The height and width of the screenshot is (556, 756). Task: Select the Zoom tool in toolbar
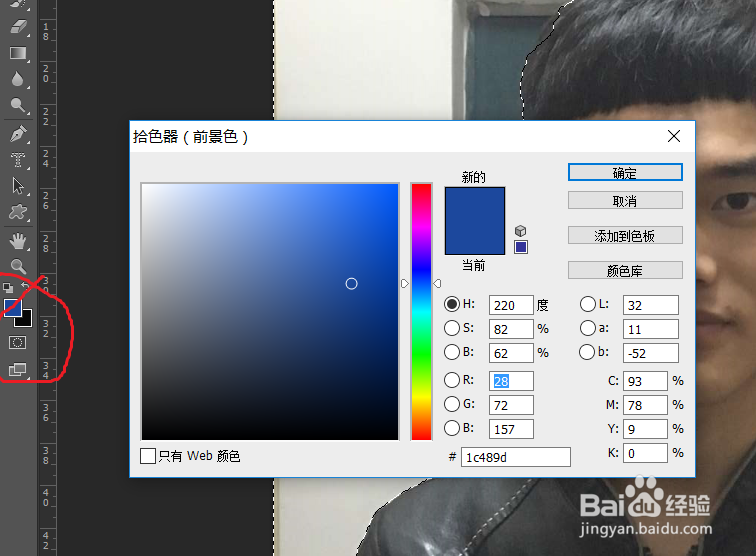coord(18,266)
